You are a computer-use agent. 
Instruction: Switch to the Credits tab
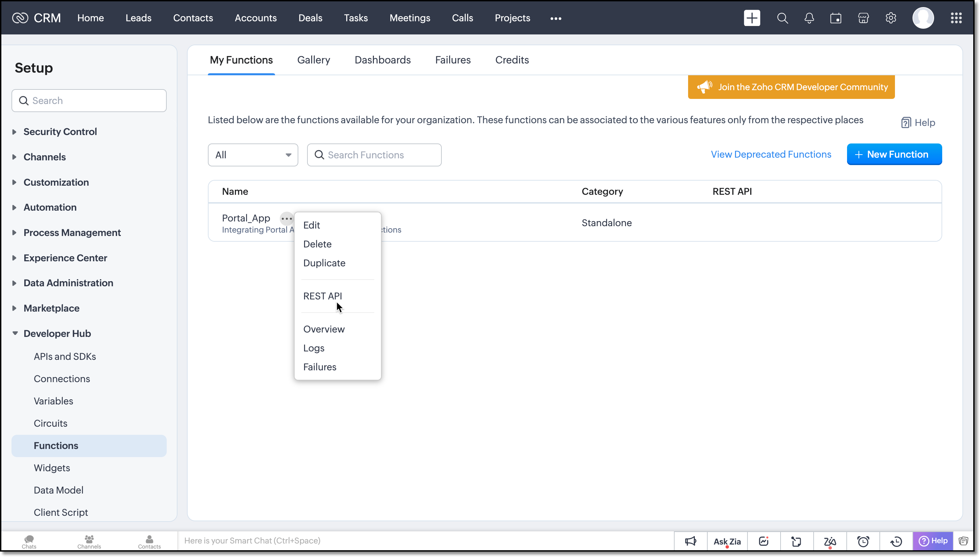[512, 60]
